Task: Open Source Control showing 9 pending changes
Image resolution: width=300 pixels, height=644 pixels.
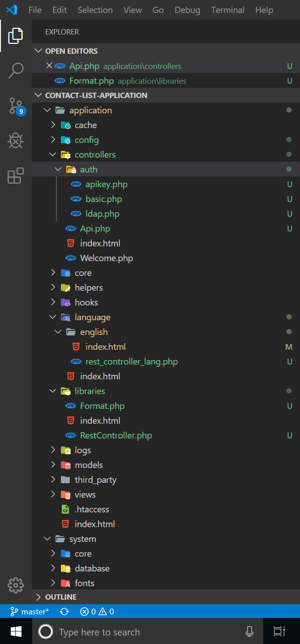Action: coord(16,106)
